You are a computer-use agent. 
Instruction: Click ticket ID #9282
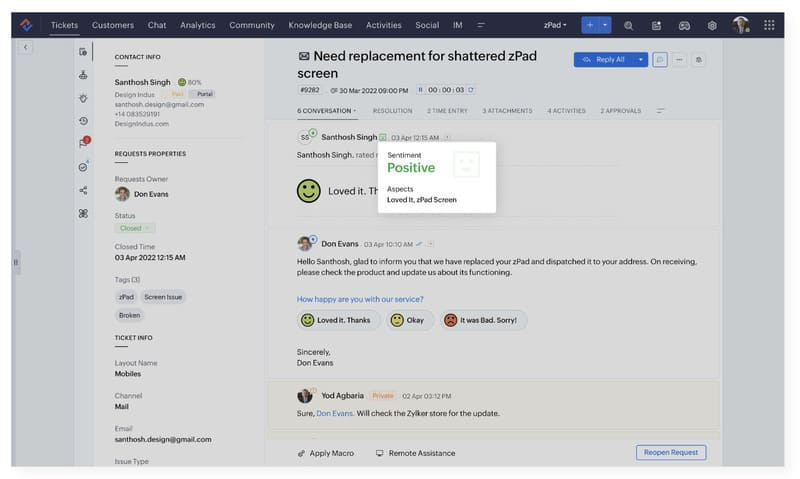[310, 90]
